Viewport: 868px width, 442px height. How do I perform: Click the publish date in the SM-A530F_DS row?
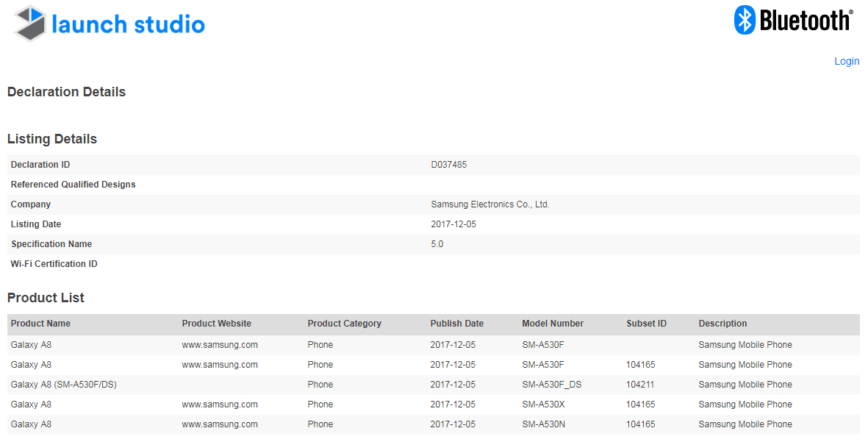(453, 385)
